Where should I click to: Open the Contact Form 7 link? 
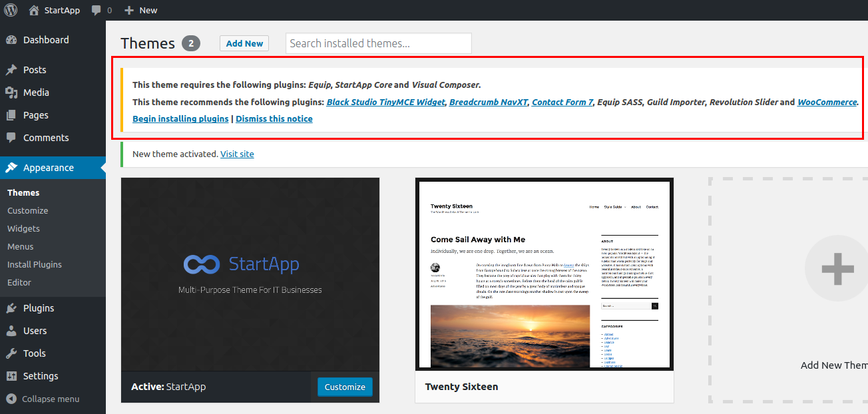pyautogui.click(x=562, y=102)
